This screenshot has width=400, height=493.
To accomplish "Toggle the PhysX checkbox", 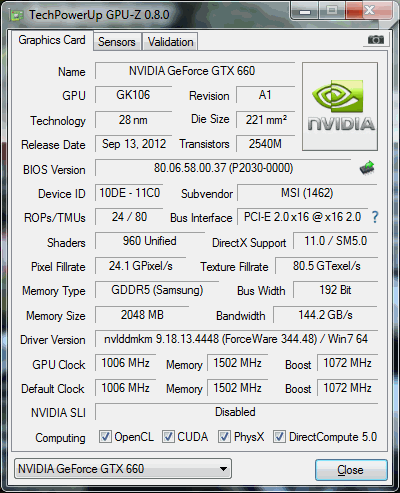I will pos(224,437).
